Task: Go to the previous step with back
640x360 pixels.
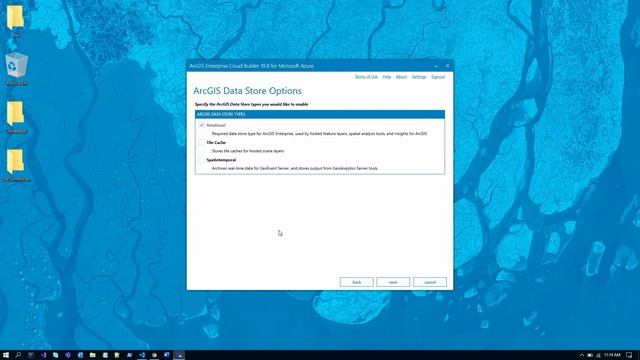Action: (356, 282)
